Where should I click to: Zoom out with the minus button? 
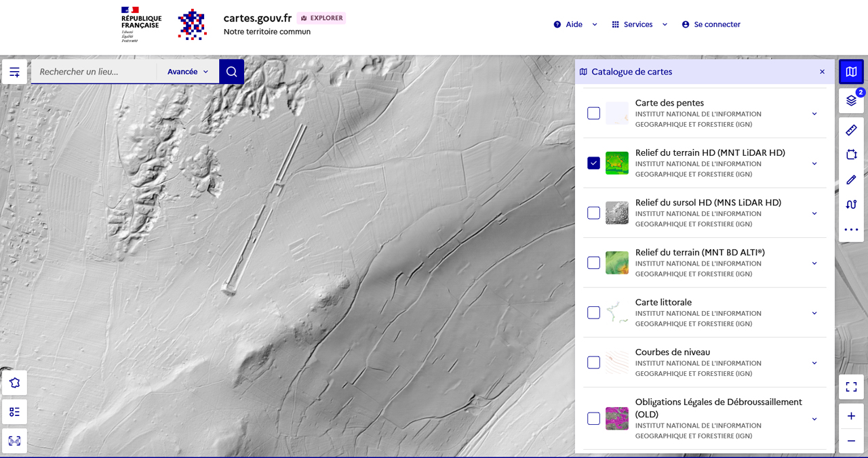click(851, 441)
